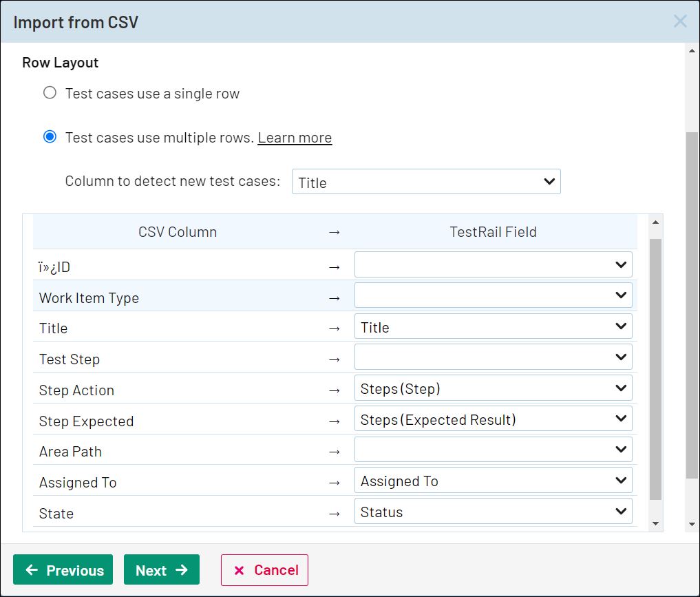Image resolution: width=700 pixels, height=597 pixels.
Task: Click the Next button
Action: 162,569
